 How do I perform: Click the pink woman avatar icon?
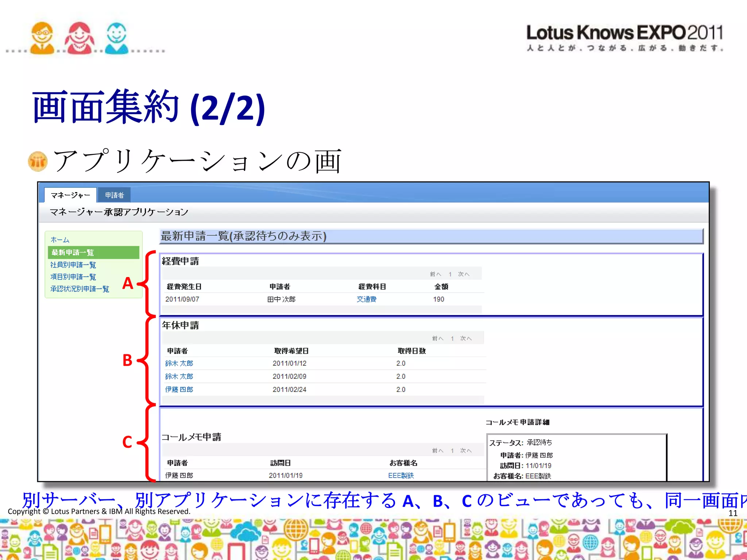pyautogui.click(x=79, y=38)
